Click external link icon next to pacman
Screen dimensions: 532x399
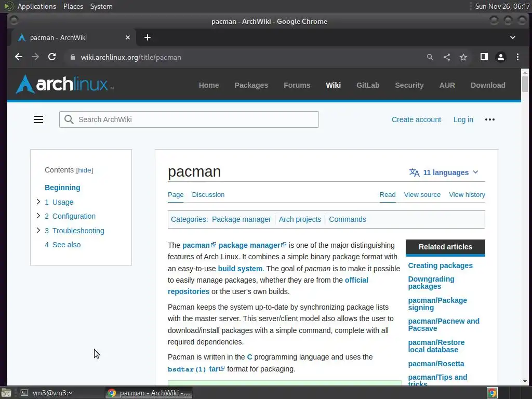[214, 245]
